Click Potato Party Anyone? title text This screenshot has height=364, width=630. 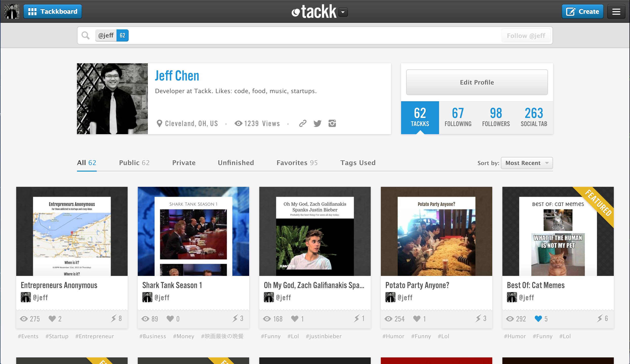[417, 285]
